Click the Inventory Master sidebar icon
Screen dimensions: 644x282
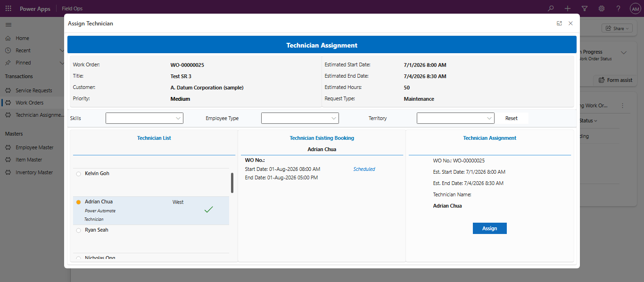(x=8, y=172)
